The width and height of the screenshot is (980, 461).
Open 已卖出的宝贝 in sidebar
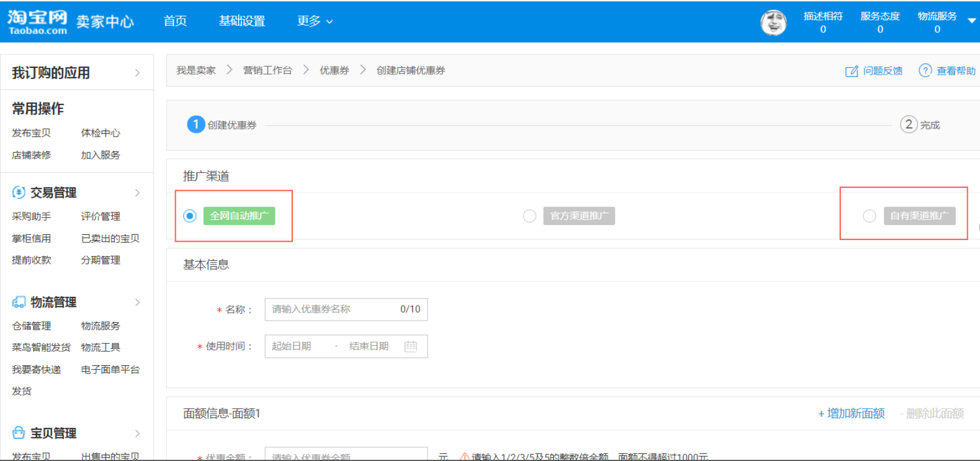pyautogui.click(x=110, y=238)
